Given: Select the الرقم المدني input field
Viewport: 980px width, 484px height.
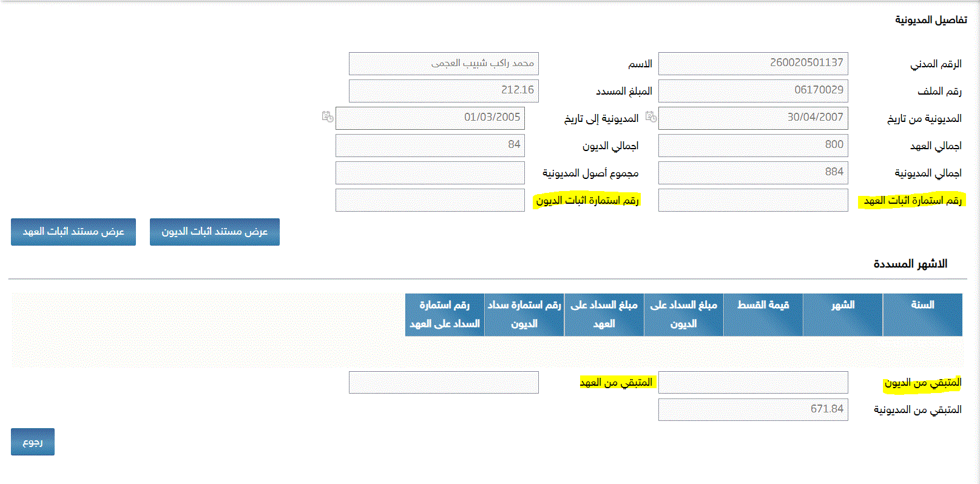Looking at the screenshot, I should 753,63.
